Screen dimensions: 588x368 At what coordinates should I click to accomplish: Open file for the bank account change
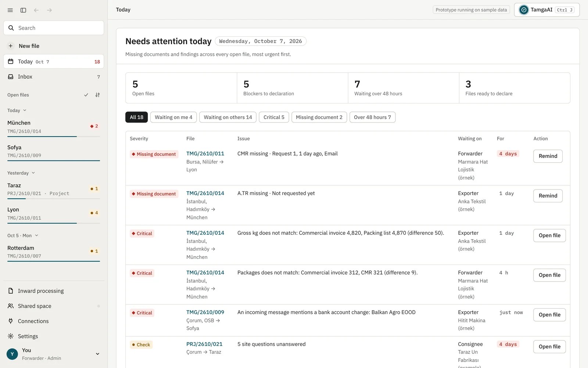(549, 315)
